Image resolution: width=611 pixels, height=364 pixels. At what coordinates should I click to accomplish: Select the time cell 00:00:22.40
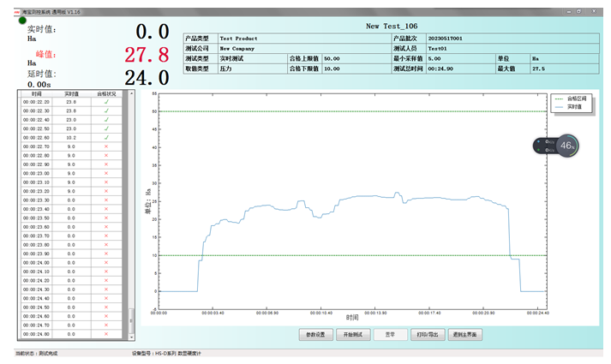(36, 120)
